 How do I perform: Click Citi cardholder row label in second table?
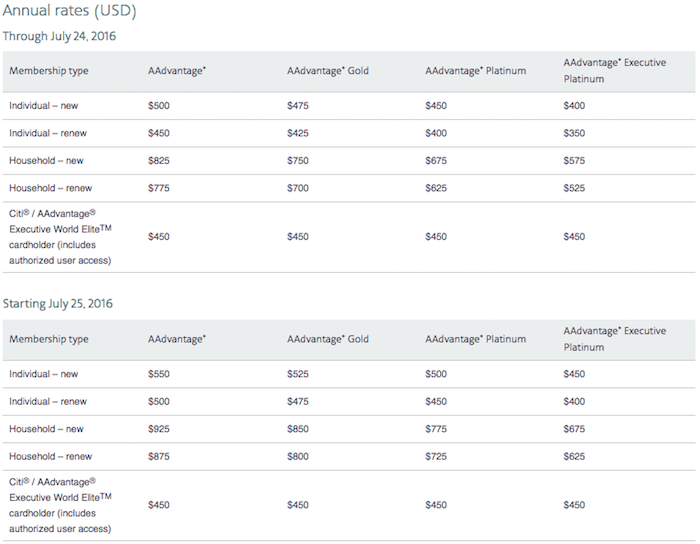coord(60,505)
